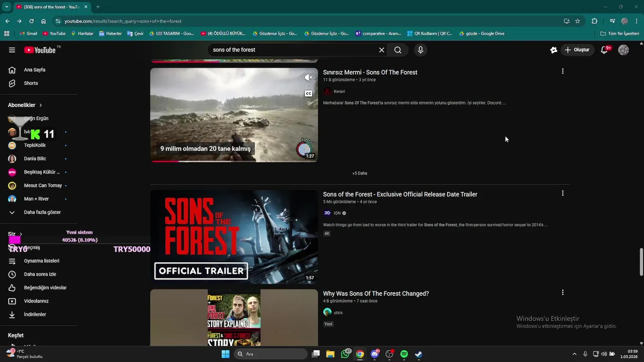Open more options for Sınırsız Mermi video
This screenshot has height=362, width=644.
[x=562, y=71]
